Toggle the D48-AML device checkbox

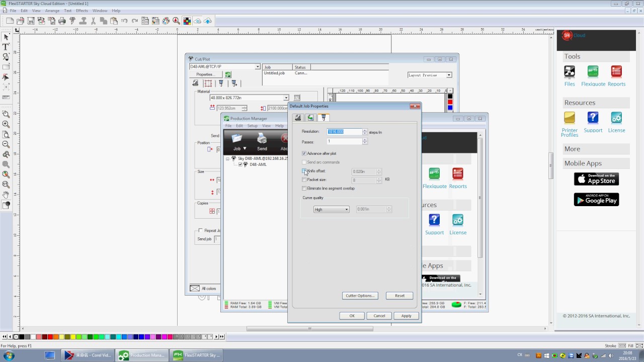tap(240, 164)
